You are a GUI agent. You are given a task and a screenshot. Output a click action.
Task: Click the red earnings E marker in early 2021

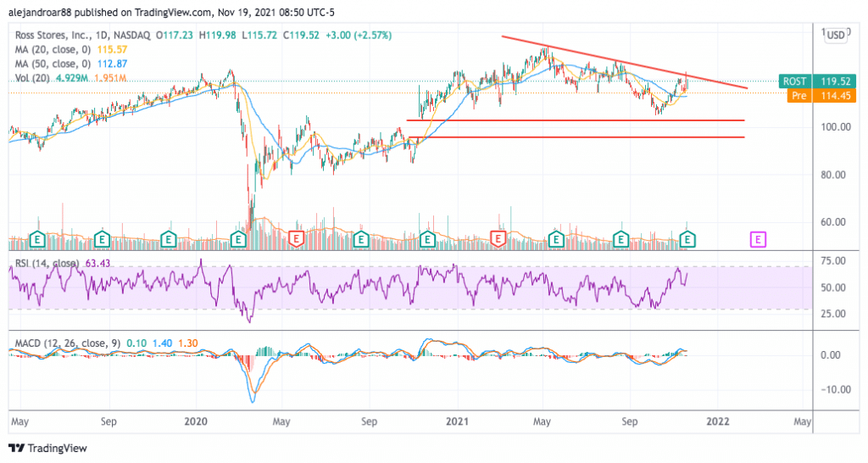point(498,240)
